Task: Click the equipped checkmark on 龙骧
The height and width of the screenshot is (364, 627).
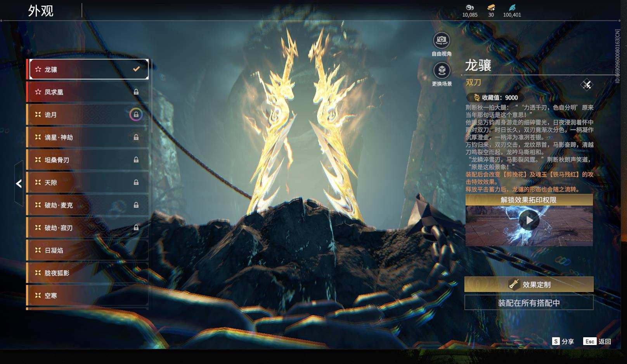Action: (136, 69)
